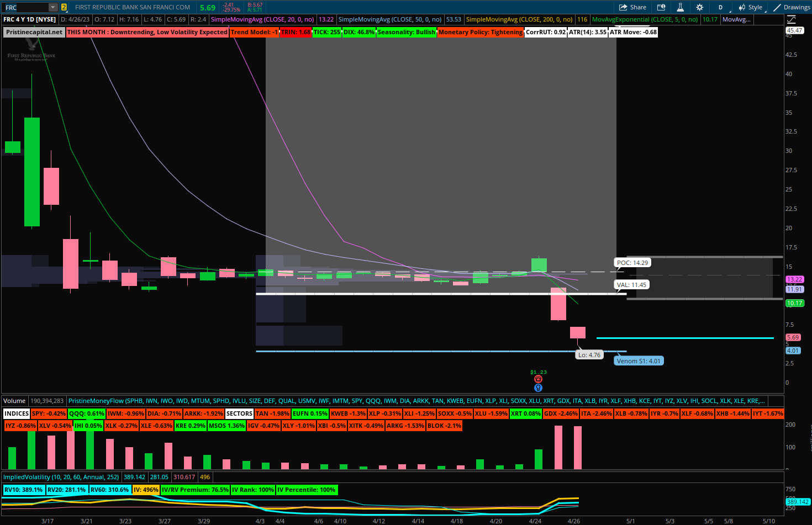Click the yellow symbol link number 2
Screen dimensions: 812x525
pos(64,7)
